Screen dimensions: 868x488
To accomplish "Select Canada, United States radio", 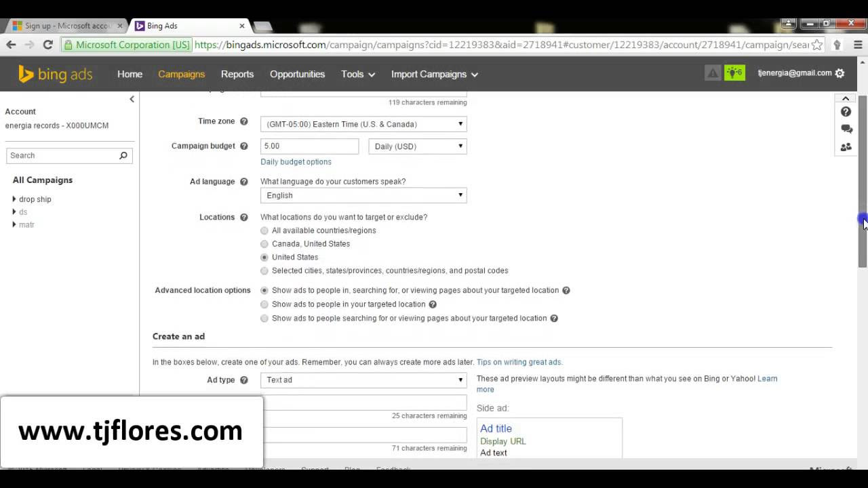I will (264, 244).
